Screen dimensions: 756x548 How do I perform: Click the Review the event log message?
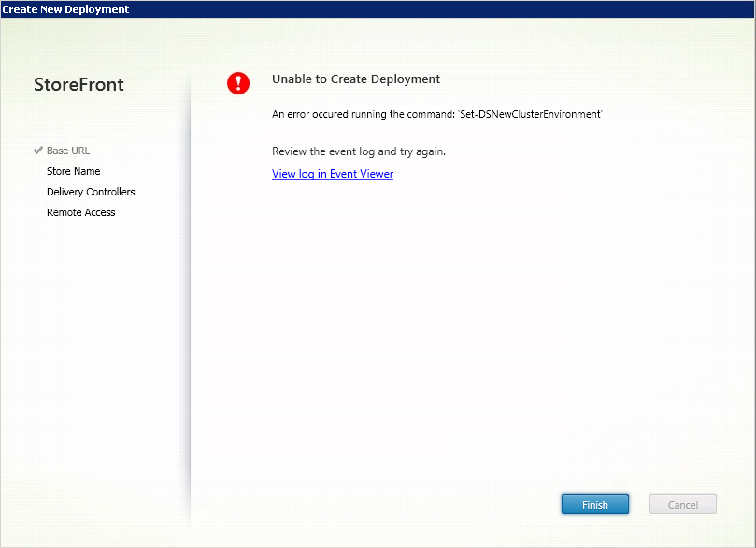[358, 151]
